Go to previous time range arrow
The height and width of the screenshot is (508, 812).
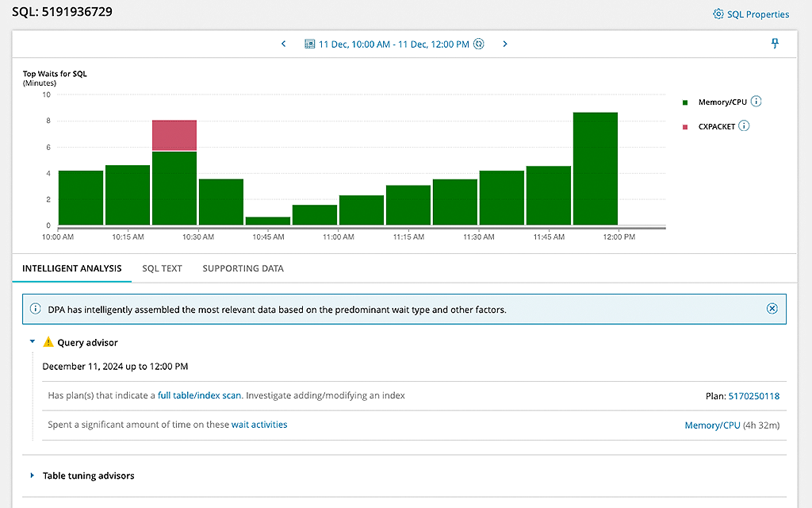click(284, 44)
